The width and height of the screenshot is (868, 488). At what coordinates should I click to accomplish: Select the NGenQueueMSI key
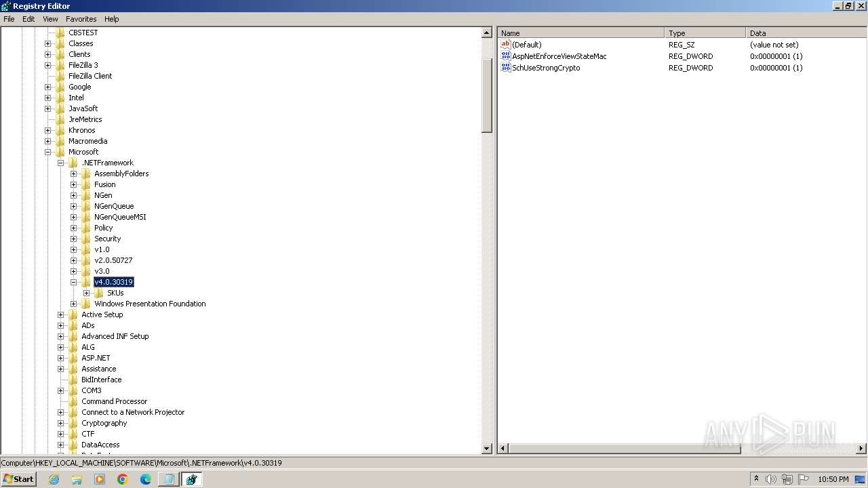pyautogui.click(x=120, y=217)
